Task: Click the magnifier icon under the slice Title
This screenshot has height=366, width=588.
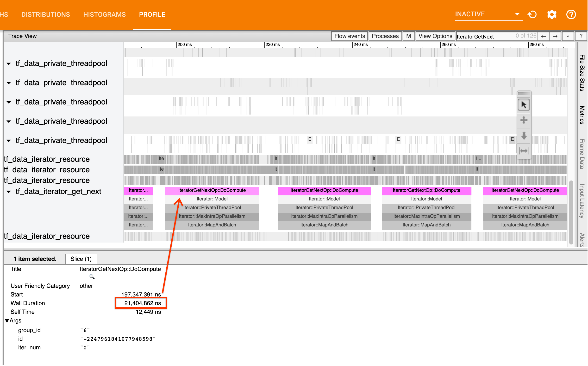Action: tap(92, 277)
